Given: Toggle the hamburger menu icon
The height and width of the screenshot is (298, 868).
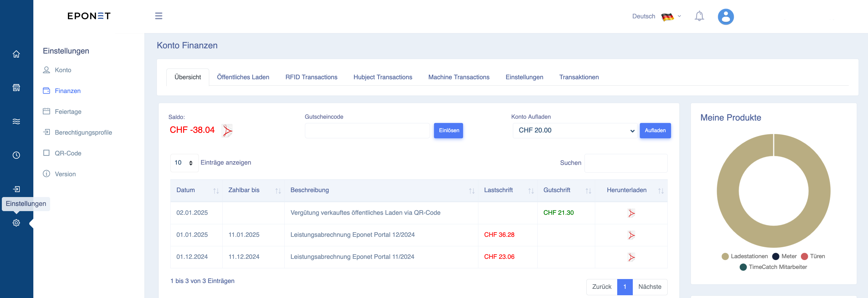Looking at the screenshot, I should coord(159,16).
